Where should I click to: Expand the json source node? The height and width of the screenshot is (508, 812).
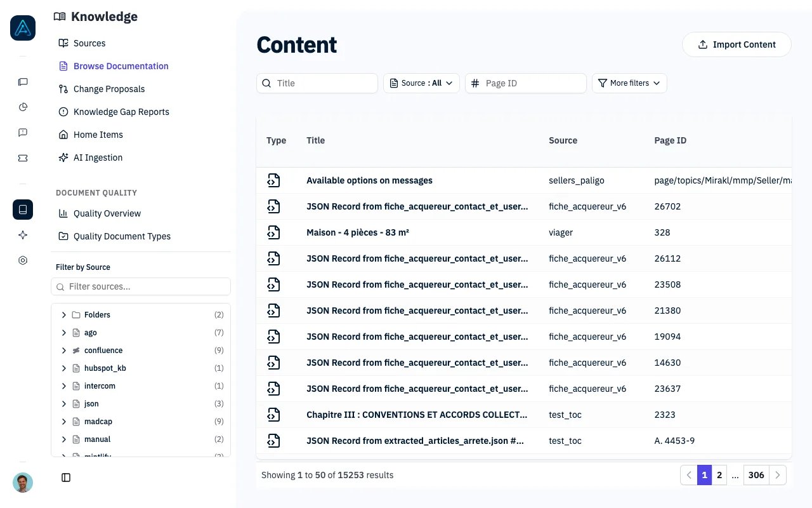coord(64,404)
